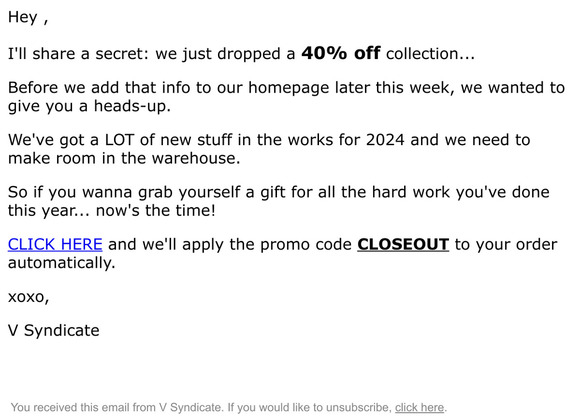Open the blue CLICK HERE promo link

tap(55, 245)
